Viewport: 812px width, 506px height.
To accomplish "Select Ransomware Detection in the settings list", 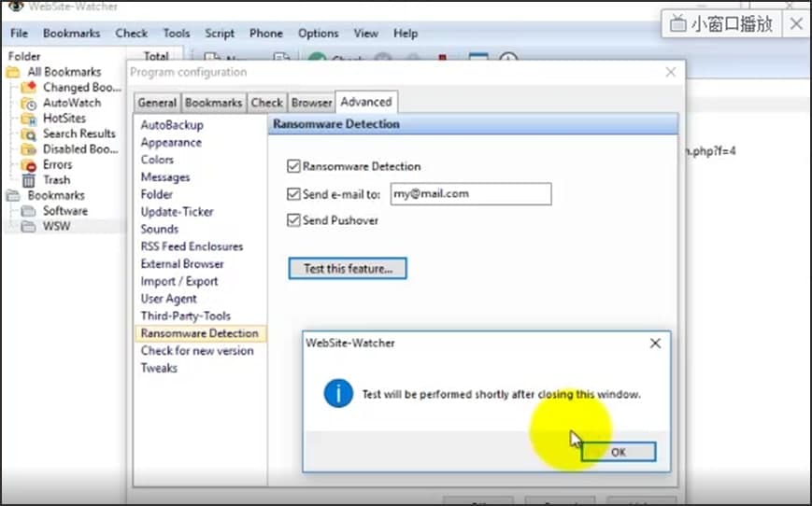I will point(199,333).
